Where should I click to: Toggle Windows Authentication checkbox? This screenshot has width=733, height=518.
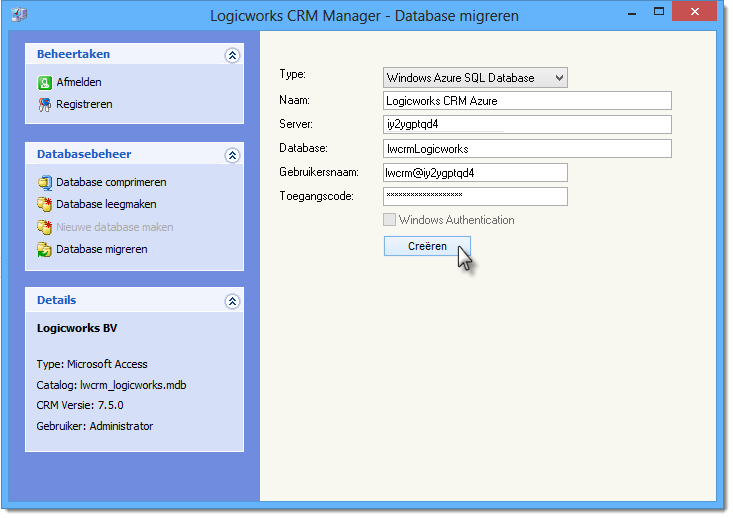[x=389, y=220]
